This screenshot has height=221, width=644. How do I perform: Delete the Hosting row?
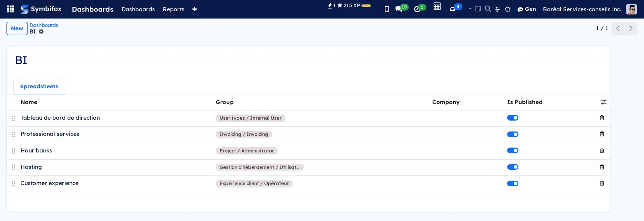(602, 167)
